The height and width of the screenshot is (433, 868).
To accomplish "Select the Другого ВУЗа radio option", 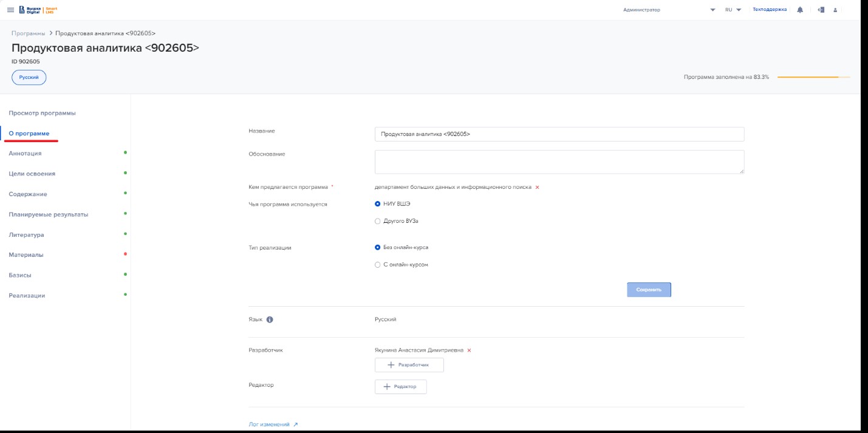I will pyautogui.click(x=378, y=222).
